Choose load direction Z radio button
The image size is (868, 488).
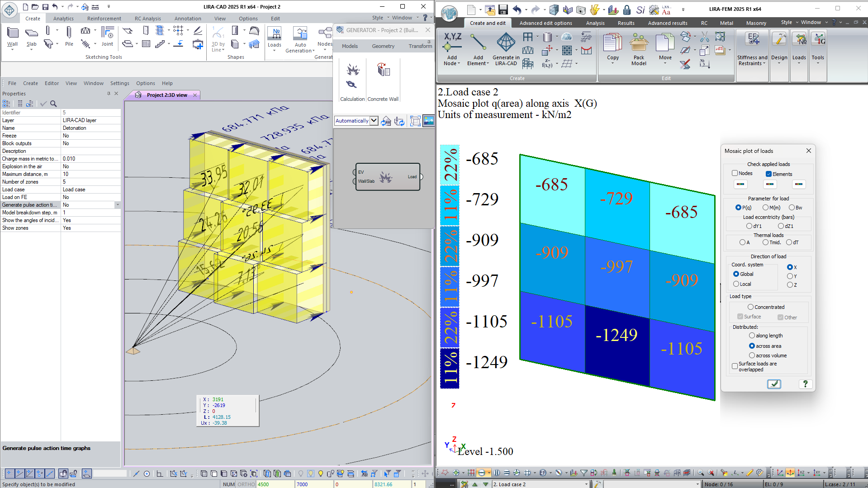coord(790,285)
